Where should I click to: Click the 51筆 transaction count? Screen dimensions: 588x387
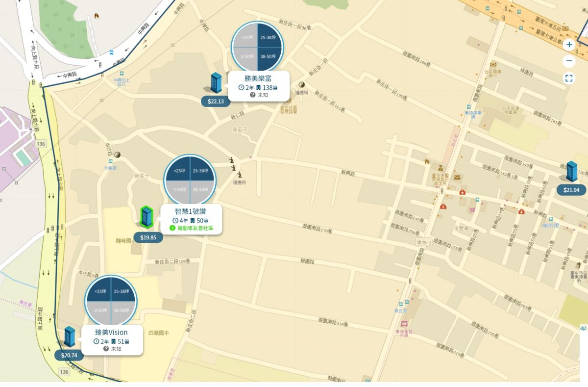123,341
